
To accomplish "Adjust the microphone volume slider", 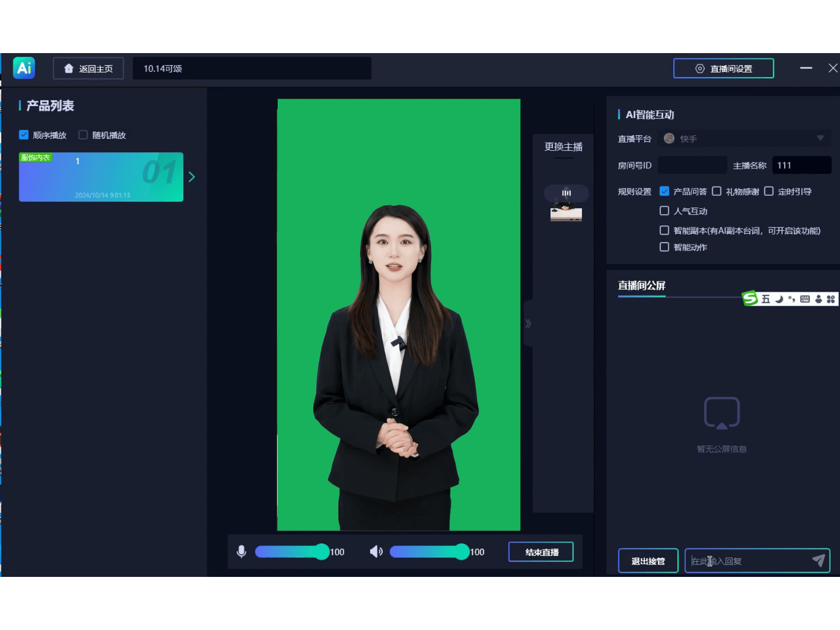I will pyautogui.click(x=321, y=552).
